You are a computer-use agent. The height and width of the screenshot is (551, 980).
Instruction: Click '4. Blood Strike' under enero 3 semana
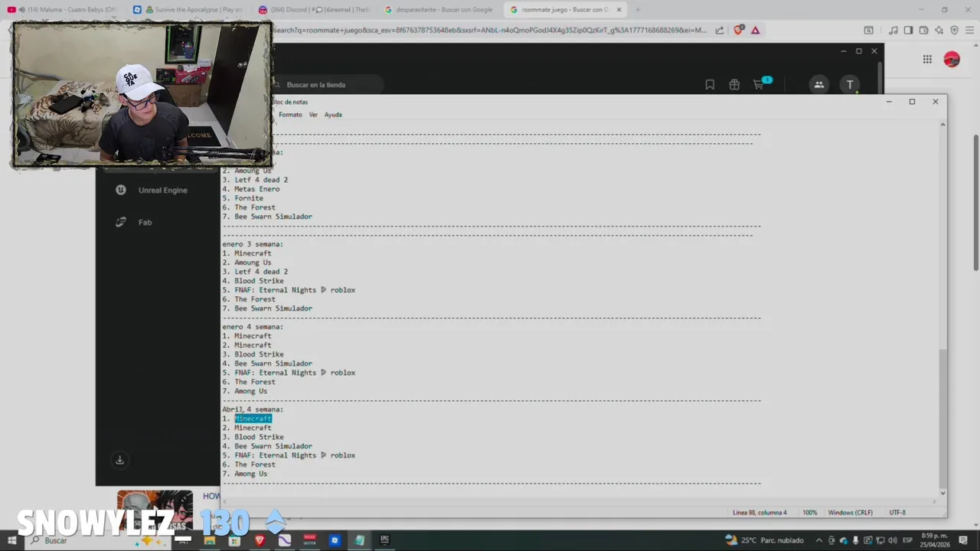point(253,281)
